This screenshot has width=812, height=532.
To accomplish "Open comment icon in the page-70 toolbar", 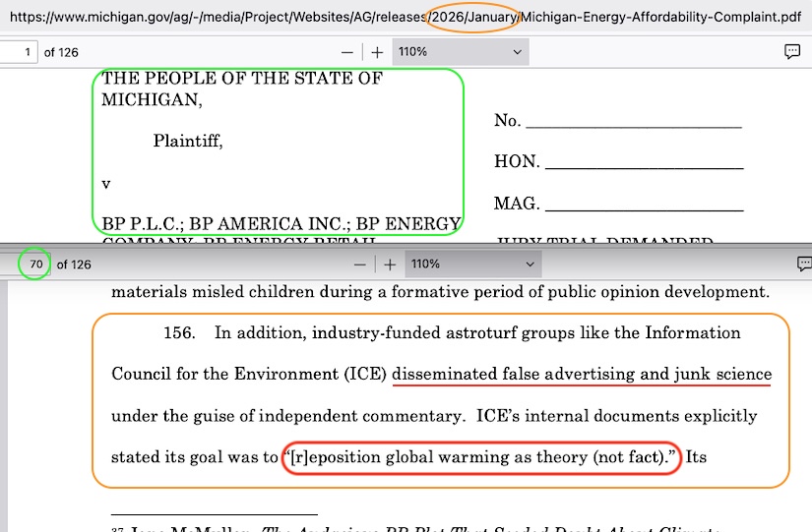I will [803, 265].
